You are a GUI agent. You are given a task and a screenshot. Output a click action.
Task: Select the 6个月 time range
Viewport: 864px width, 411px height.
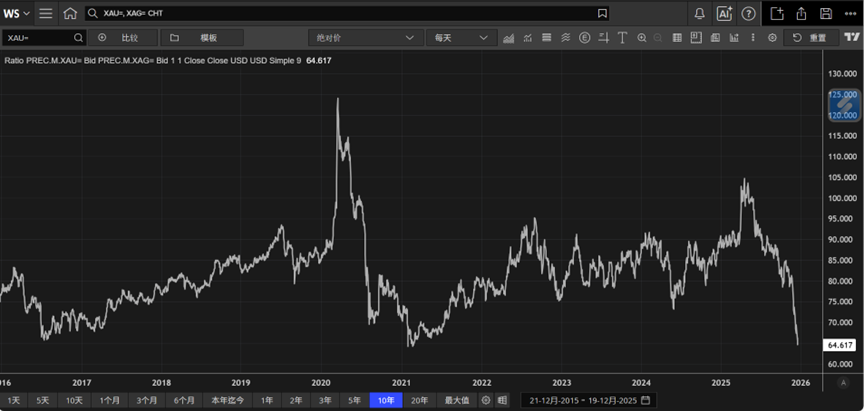[184, 401]
